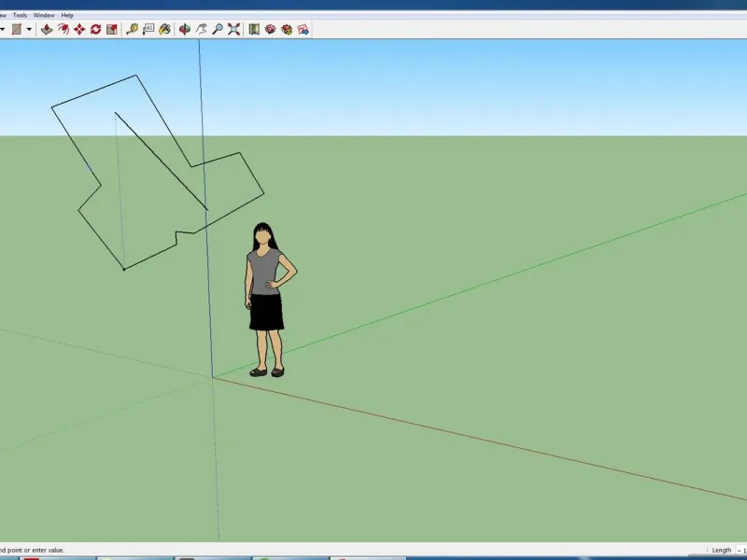This screenshot has height=560, width=747.
Task: Select the Text label tool
Action: pyautogui.click(x=148, y=30)
